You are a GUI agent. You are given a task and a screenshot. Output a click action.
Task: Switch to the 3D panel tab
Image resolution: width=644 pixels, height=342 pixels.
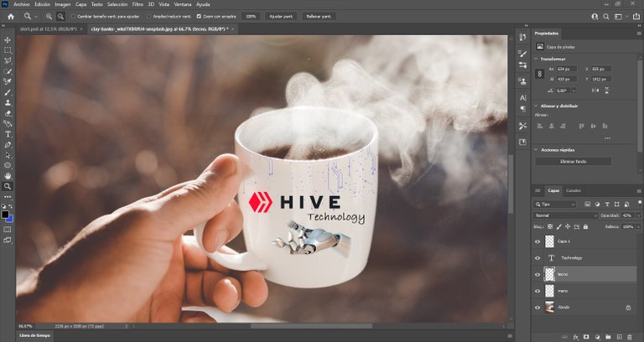point(538,190)
